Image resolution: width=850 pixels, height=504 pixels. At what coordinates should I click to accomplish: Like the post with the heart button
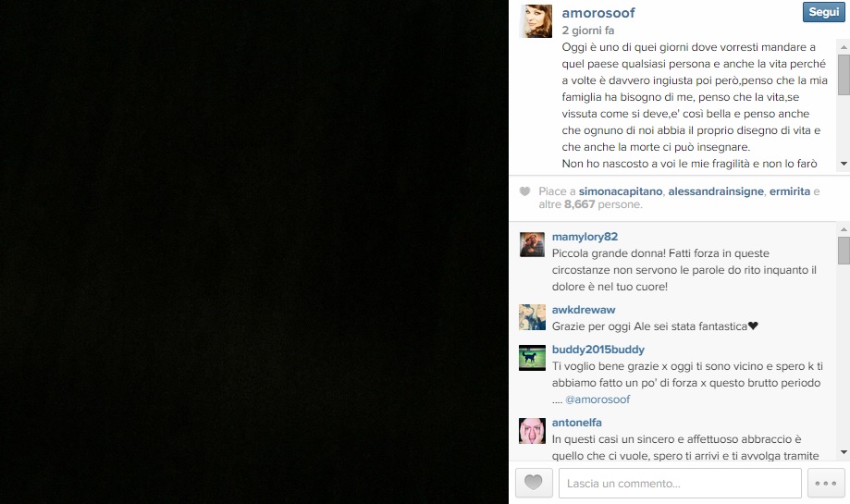click(534, 483)
